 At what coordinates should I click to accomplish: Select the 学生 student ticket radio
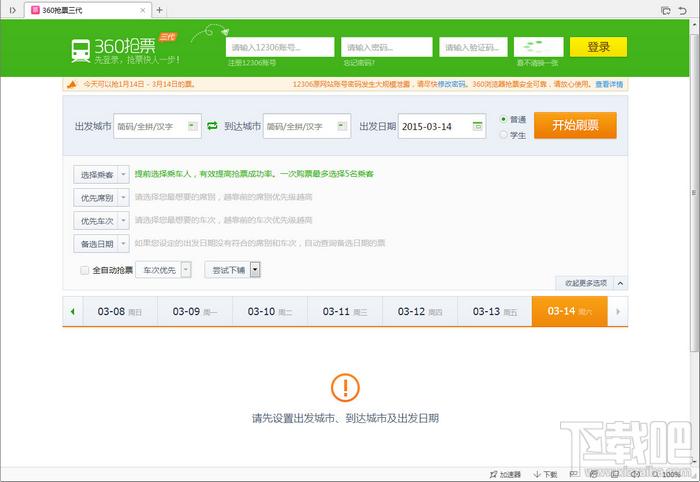point(504,134)
